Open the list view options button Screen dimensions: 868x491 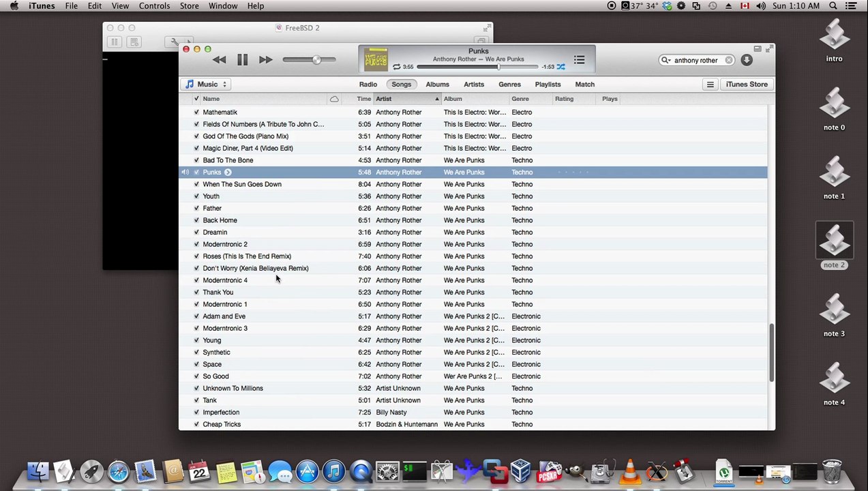(710, 85)
